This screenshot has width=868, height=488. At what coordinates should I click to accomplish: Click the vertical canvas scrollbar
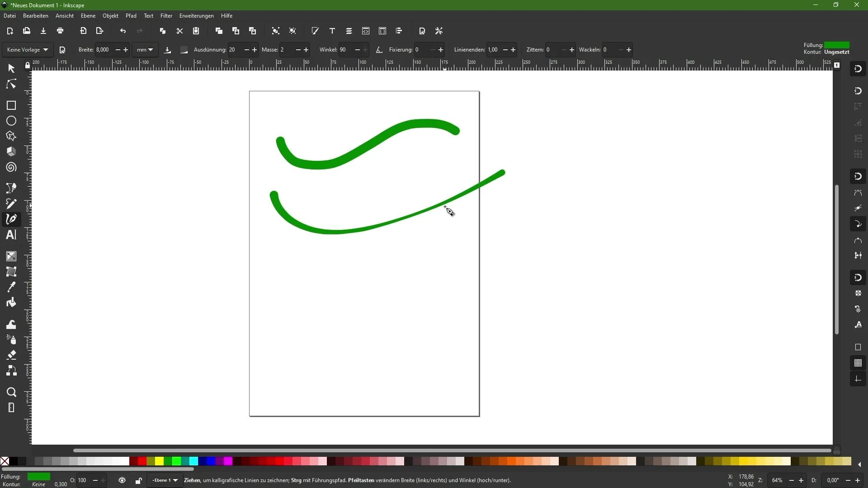[x=837, y=259]
